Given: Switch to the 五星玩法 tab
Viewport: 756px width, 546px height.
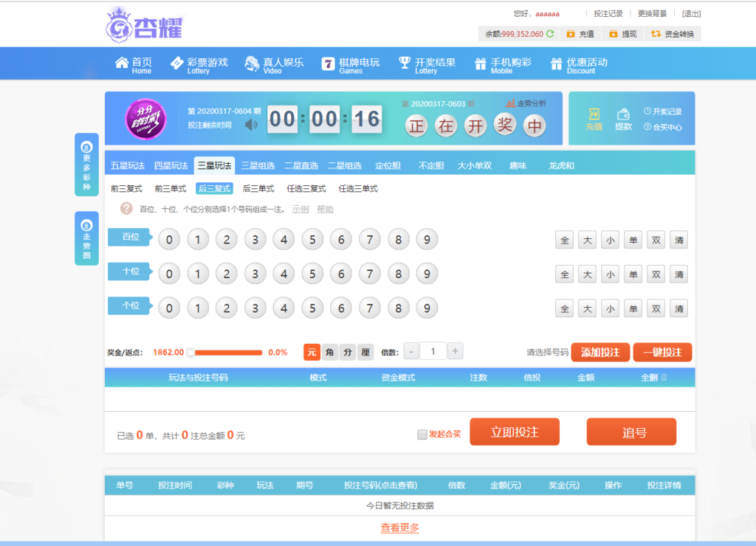Looking at the screenshot, I should click(x=128, y=165).
